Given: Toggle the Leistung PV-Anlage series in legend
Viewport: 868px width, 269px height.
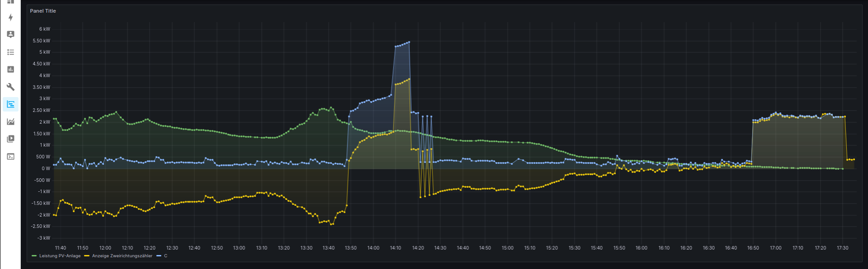Looking at the screenshot, I should point(60,256).
